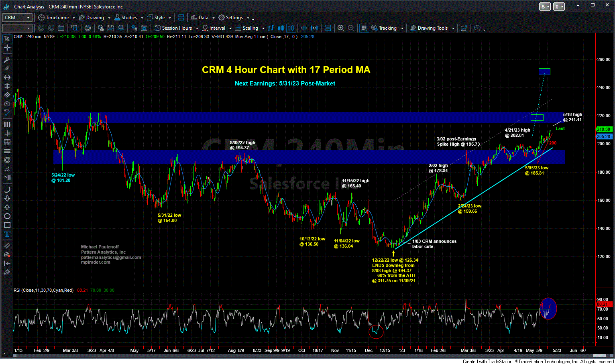Expand the empty combo box below CRM
Screen dimensions: 615x364
pyautogui.click(x=28, y=28)
